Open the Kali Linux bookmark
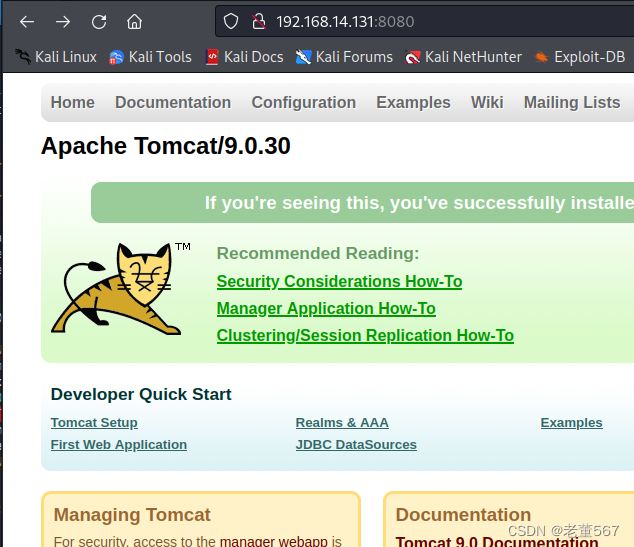This screenshot has width=634, height=547. point(56,57)
